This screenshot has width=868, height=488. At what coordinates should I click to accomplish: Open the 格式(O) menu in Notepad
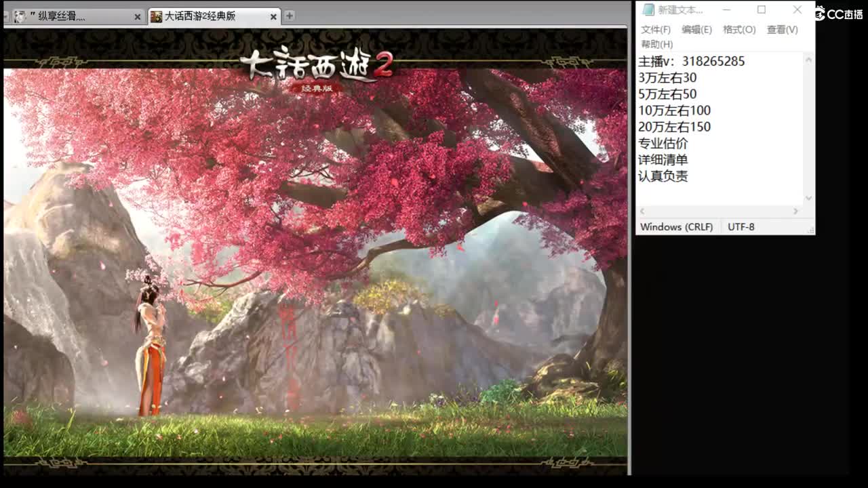click(x=739, y=30)
